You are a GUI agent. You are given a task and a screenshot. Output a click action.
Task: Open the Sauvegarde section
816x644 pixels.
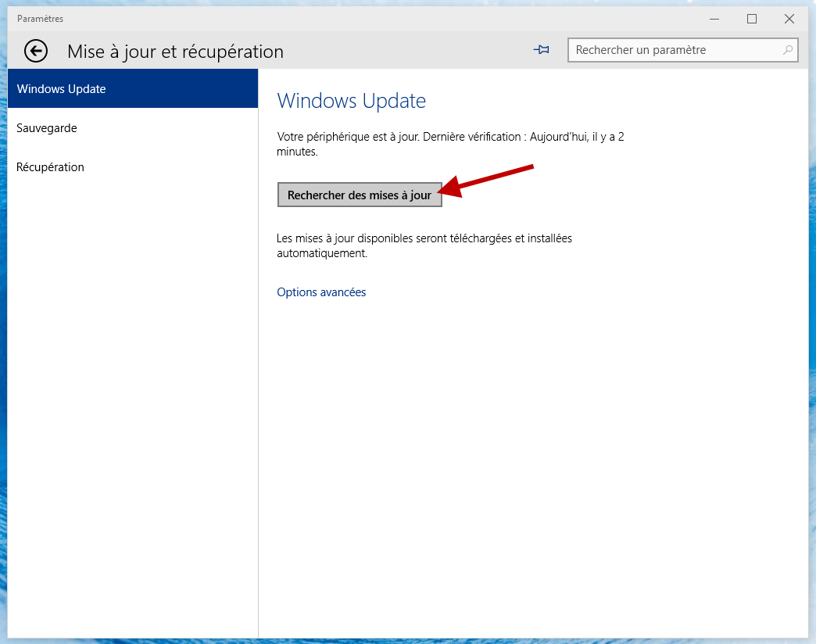[x=133, y=128]
